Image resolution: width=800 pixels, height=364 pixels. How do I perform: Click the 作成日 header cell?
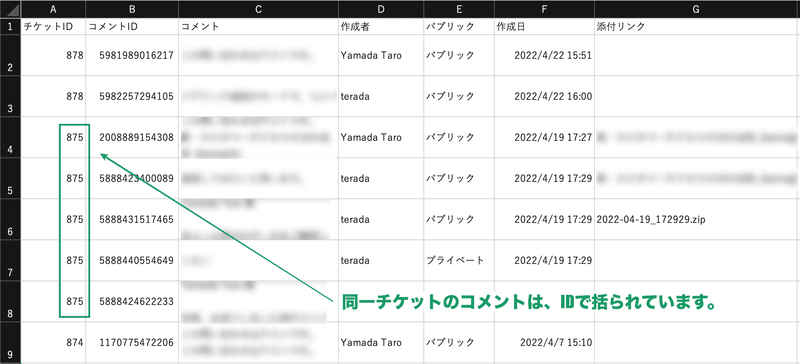pos(543,27)
